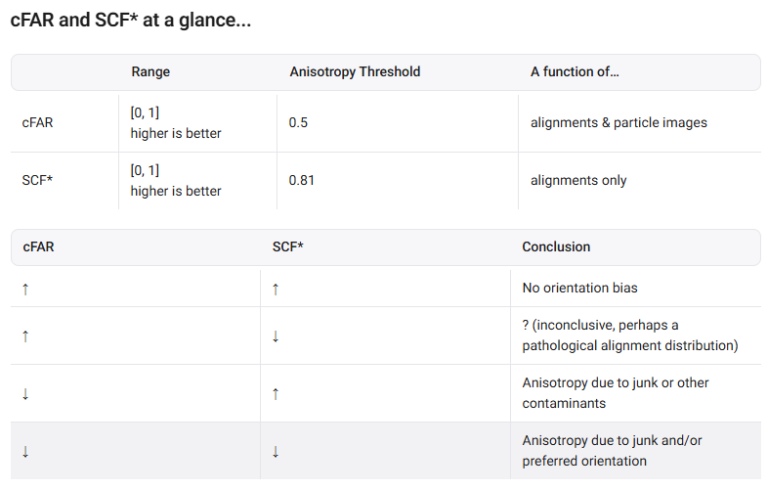Select cFAR down arrow in "preferred orientation" row

pos(25,451)
